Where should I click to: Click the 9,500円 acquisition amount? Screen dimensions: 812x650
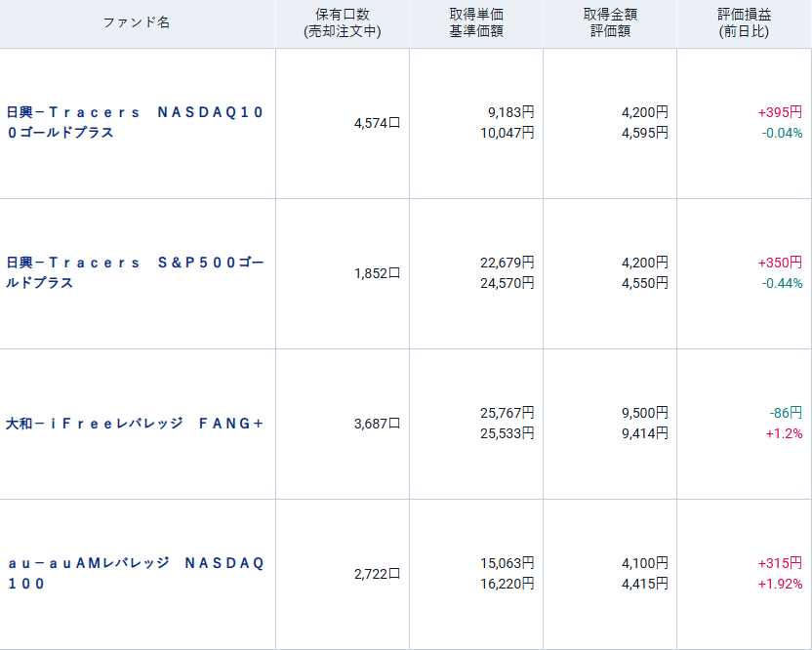pos(645,413)
